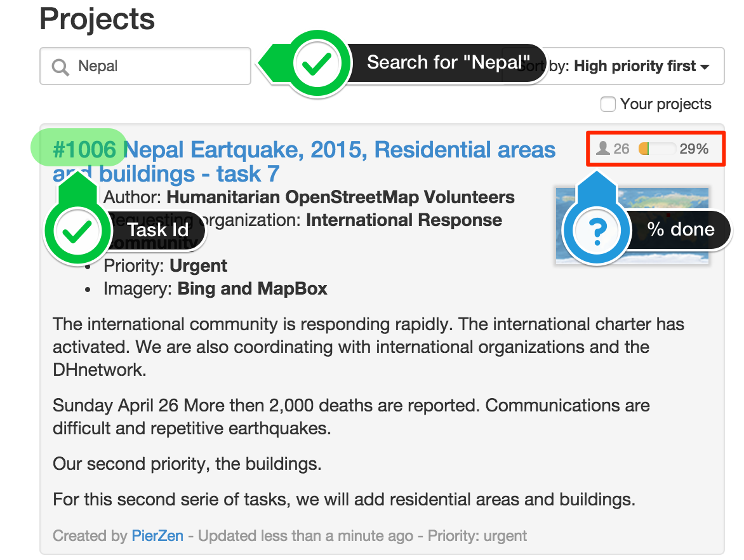
Task: Click the blue question mark callout icon
Action: click(x=597, y=231)
